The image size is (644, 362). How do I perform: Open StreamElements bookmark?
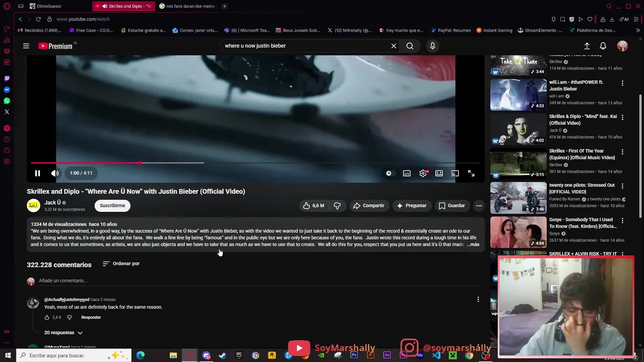(x=540, y=30)
